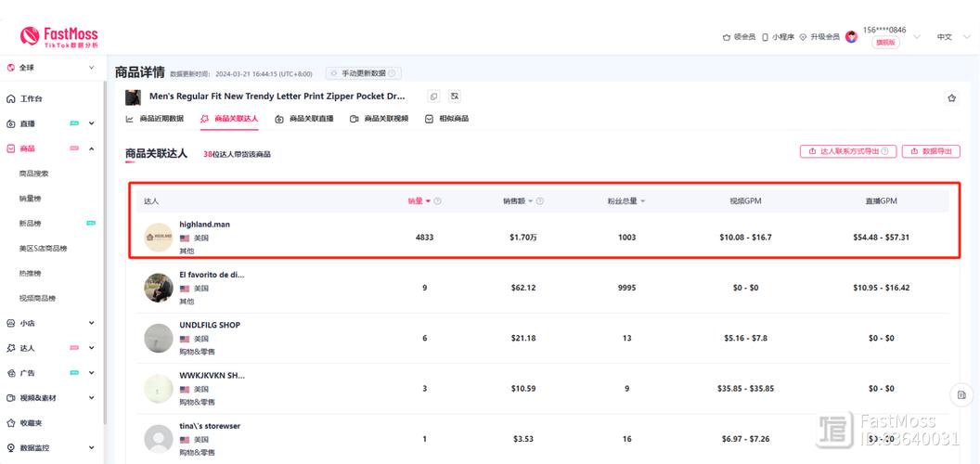Click help icon next to 销量 column
Screen dimensions: 980x464
[x=437, y=201]
